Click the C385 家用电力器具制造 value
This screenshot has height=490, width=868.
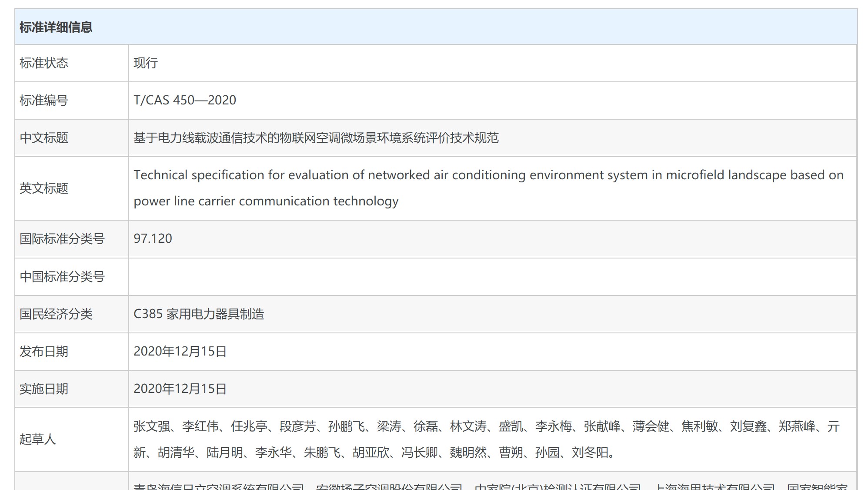point(199,314)
